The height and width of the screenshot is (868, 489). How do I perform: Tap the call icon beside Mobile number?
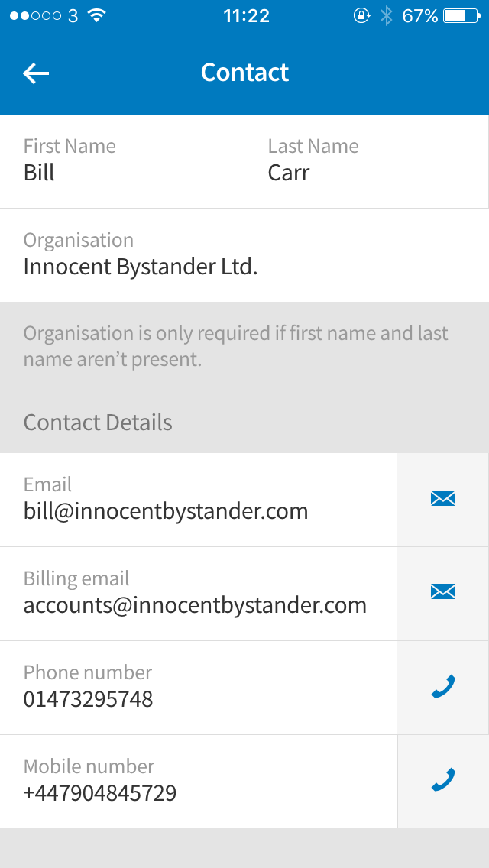pyautogui.click(x=443, y=781)
